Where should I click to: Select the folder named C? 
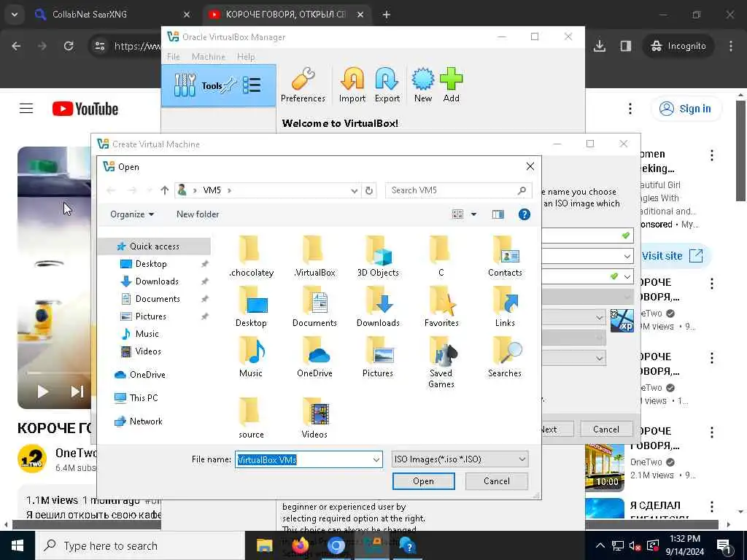[441, 256]
